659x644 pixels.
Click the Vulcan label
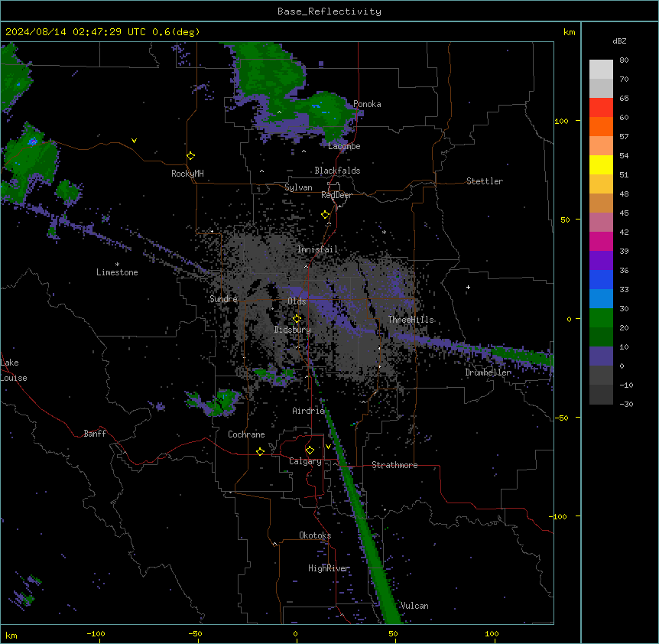[x=414, y=606]
